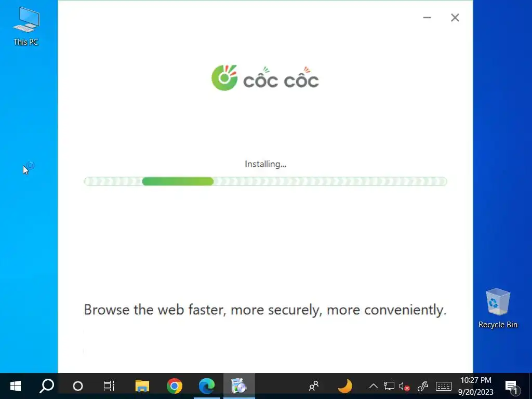
Task: Select the Recycle Bin desktop icon
Action: coord(498,309)
